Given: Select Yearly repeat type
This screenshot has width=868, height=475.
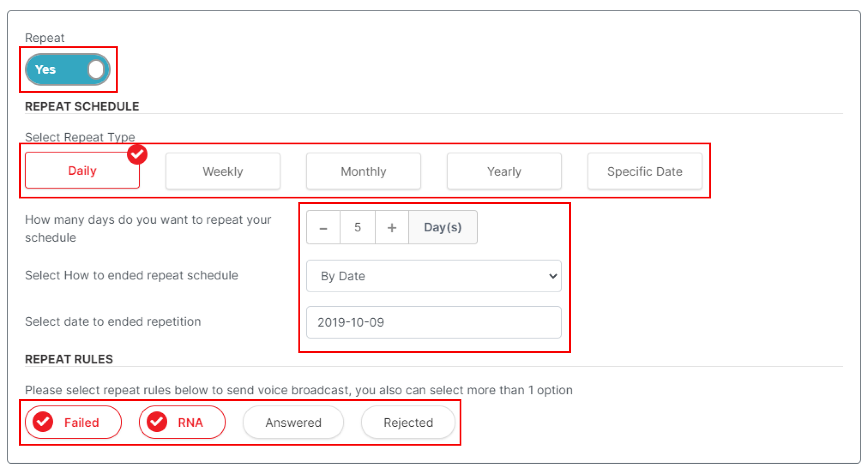Looking at the screenshot, I should click(x=504, y=171).
